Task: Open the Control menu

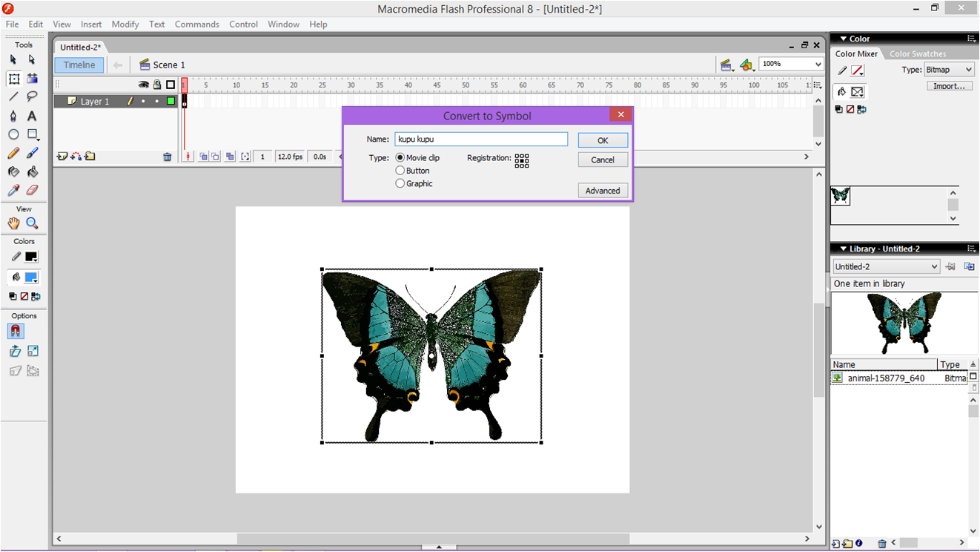Action: coord(243,24)
